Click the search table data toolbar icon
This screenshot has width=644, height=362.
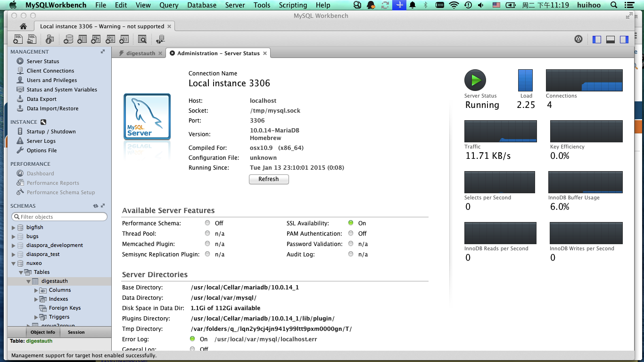142,40
